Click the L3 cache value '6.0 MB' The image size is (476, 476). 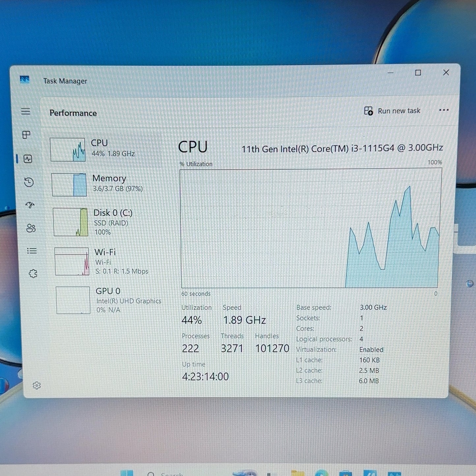[369, 381]
